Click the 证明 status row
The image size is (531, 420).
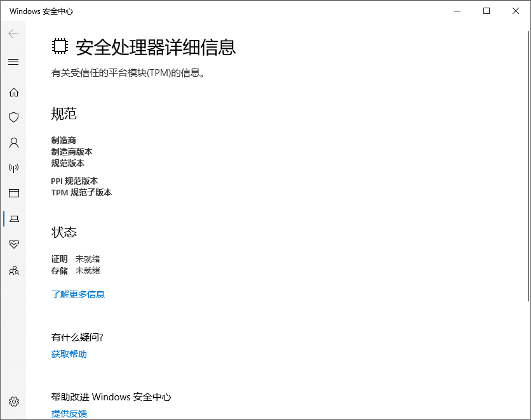(x=76, y=259)
